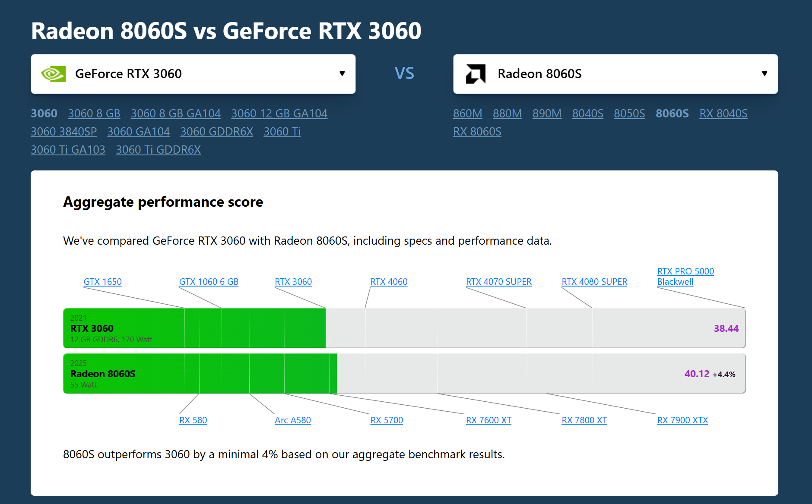Screen dimensions: 812x504
Task: Open the RX 7600 XT chart link
Action: pos(489,420)
